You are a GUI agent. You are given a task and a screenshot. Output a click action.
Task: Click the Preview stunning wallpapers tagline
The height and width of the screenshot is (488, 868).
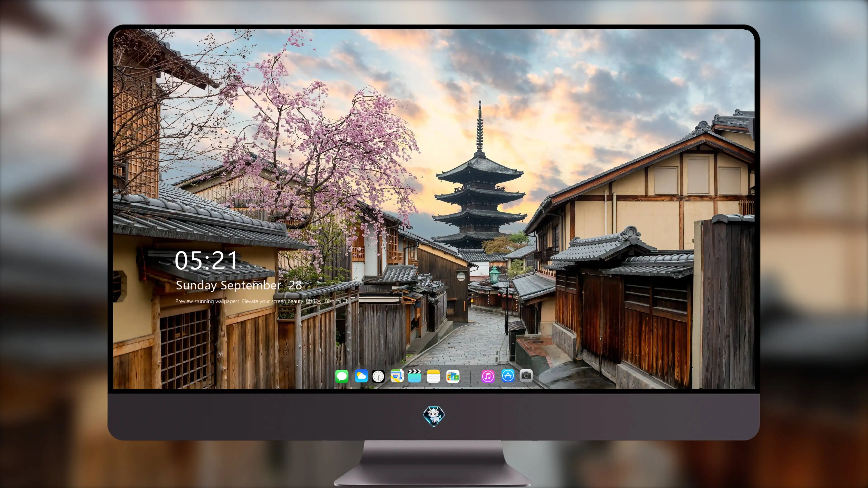262,301
